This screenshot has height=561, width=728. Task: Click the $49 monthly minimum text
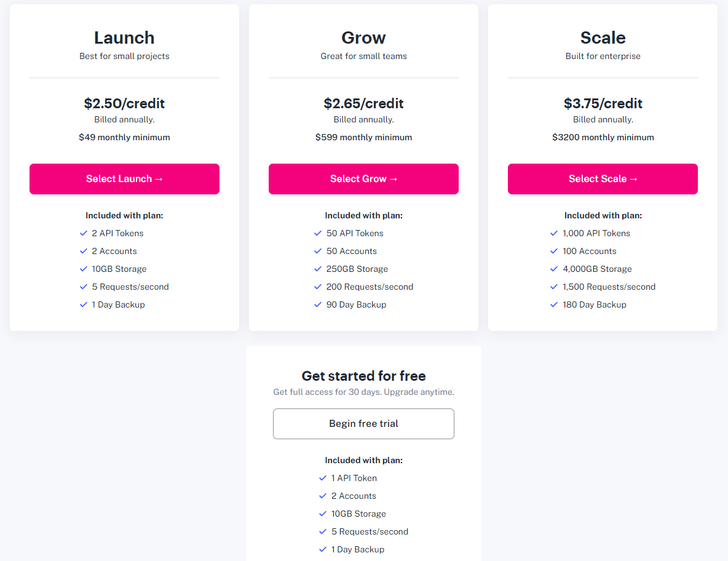tap(124, 137)
